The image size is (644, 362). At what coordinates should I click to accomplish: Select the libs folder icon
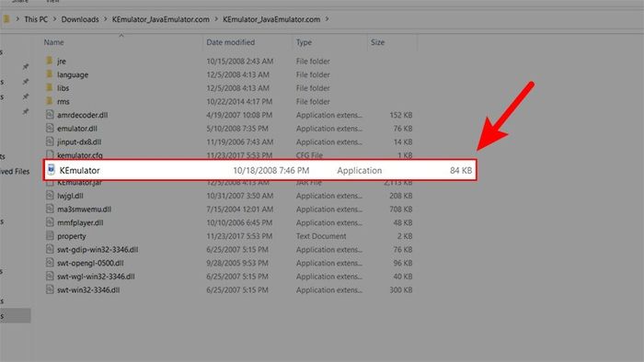point(50,87)
